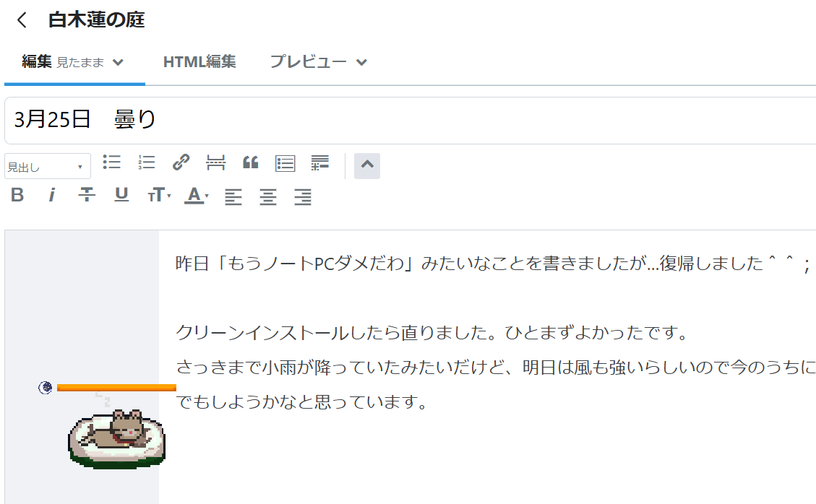
Task: Open the 見出し heading dropdown
Action: coord(48,167)
